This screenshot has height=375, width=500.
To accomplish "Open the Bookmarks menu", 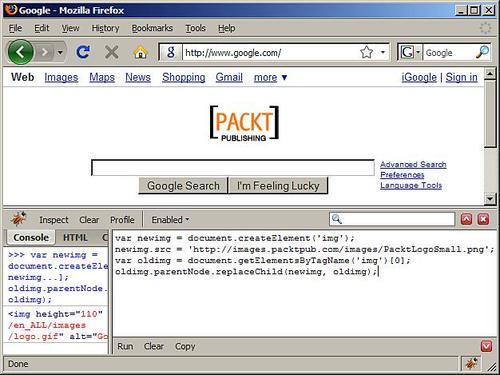I will point(152,28).
